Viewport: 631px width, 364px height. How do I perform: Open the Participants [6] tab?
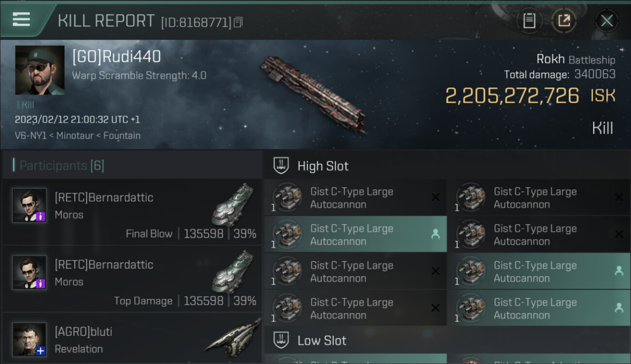(62, 165)
